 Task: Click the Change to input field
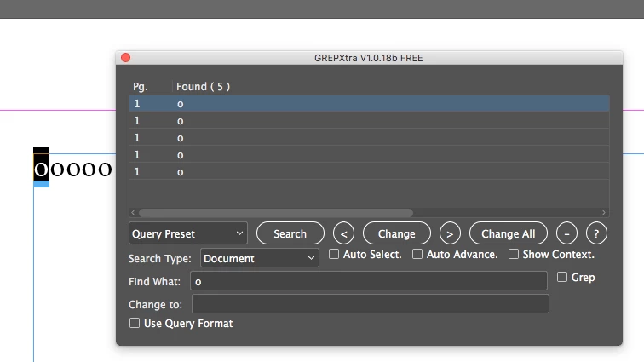click(370, 304)
